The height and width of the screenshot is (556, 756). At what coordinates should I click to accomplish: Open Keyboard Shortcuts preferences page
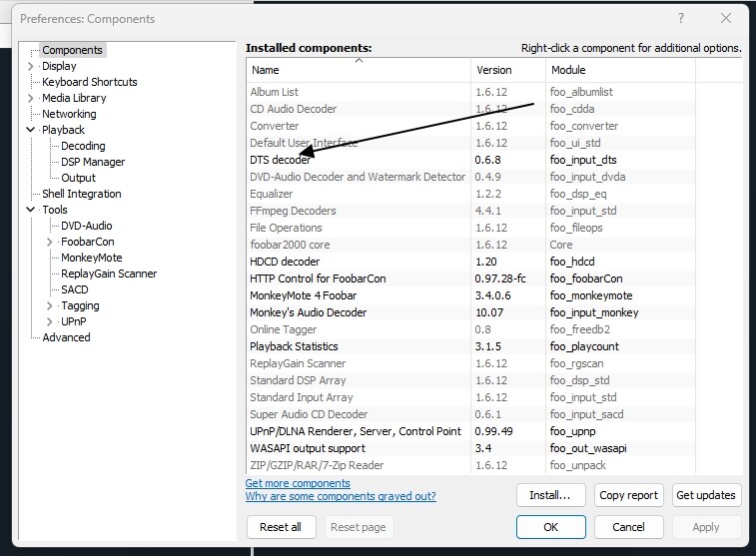tap(89, 82)
